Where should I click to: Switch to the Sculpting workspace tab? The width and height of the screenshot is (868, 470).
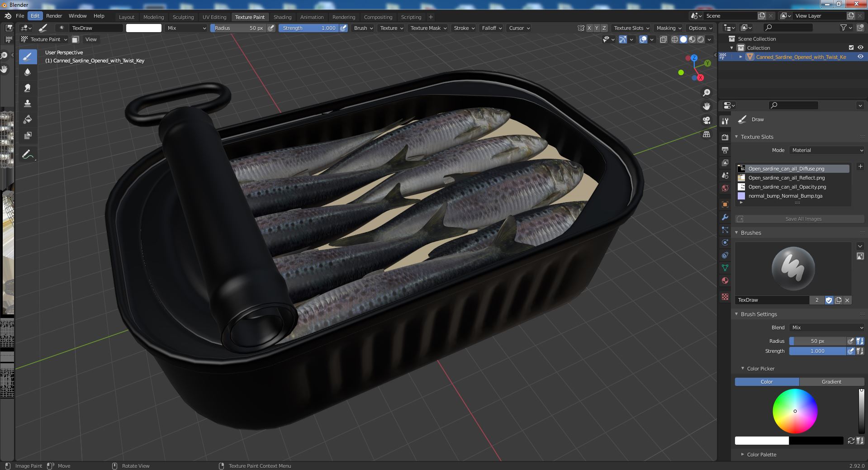[183, 17]
